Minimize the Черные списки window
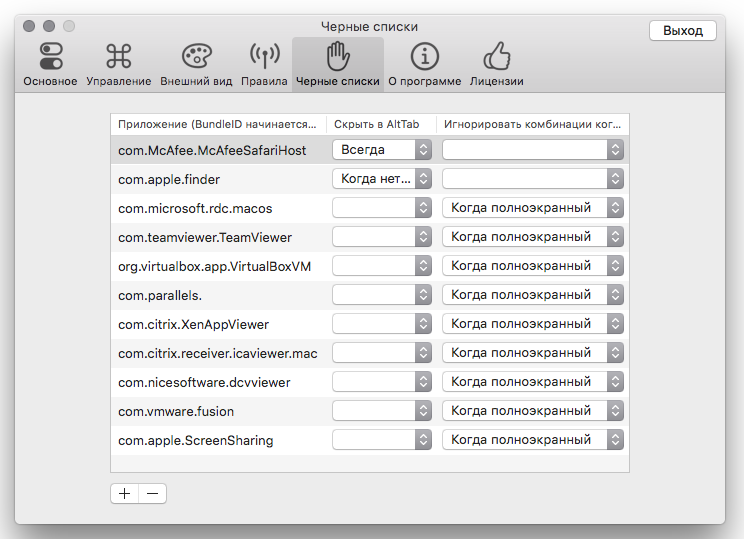The height and width of the screenshot is (539, 744). tap(49, 26)
